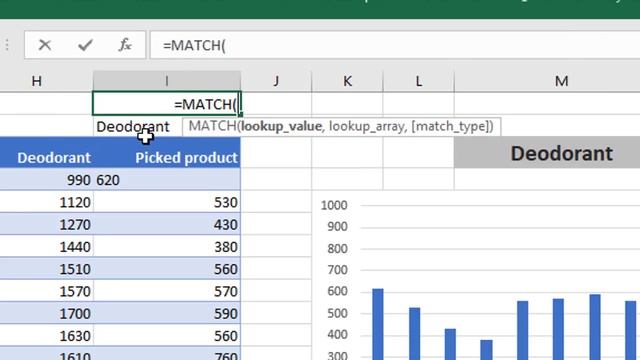
Task: Confirm the formula with the checkmark icon
Action: tap(85, 45)
